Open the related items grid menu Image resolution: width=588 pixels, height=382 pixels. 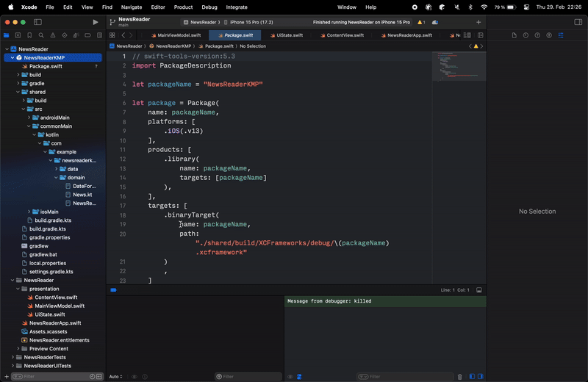[x=112, y=35]
